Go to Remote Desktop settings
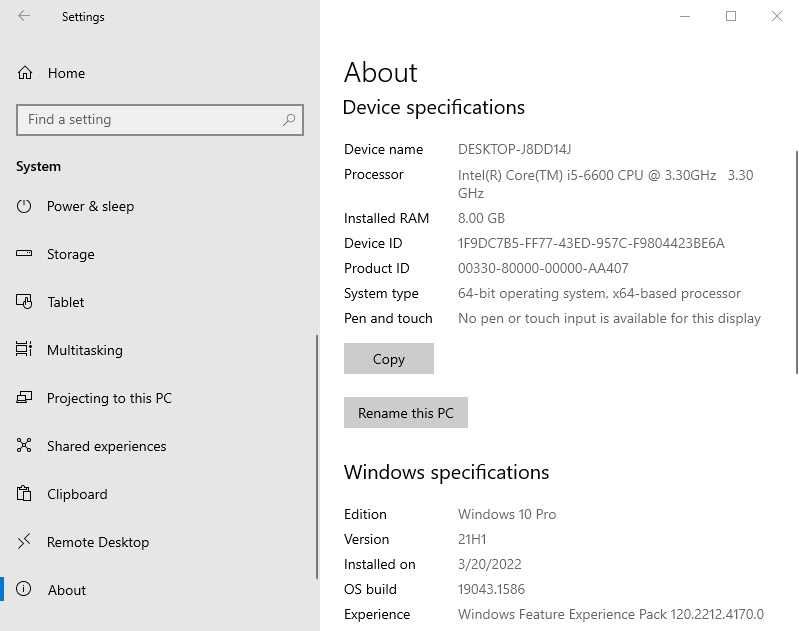799x631 pixels. click(98, 542)
